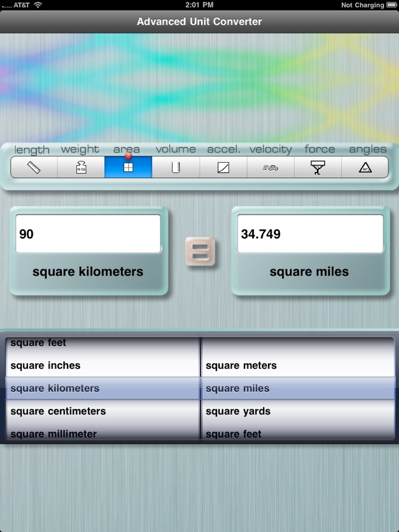399x532 pixels.
Task: Click the square kilometers unit label
Action: (x=88, y=272)
